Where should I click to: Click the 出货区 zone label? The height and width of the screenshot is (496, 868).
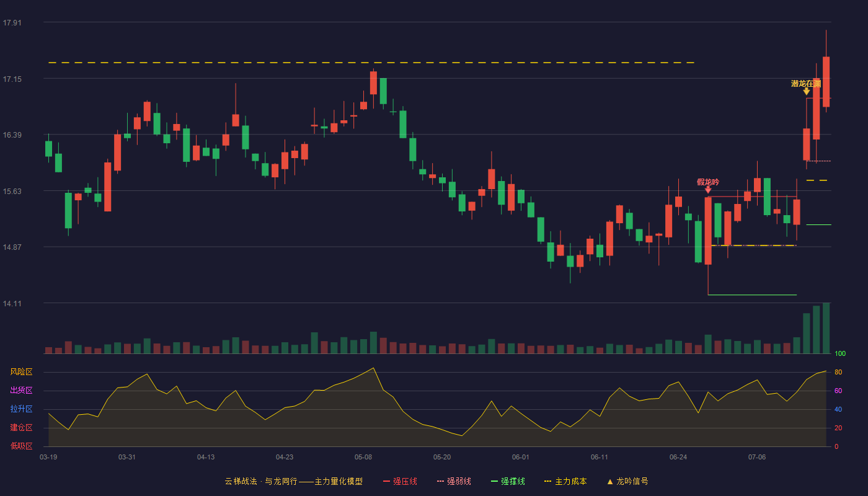tap(21, 391)
